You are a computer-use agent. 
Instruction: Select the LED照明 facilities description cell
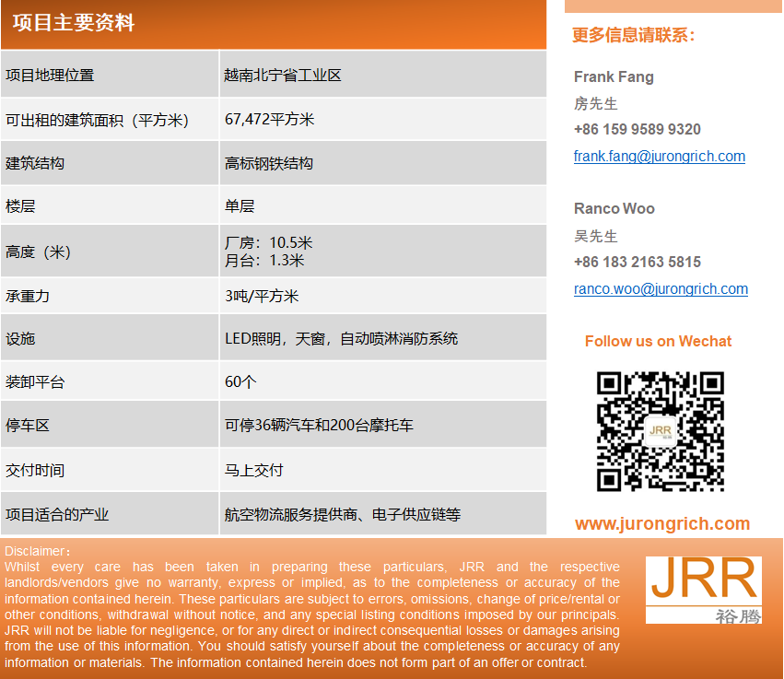click(341, 338)
